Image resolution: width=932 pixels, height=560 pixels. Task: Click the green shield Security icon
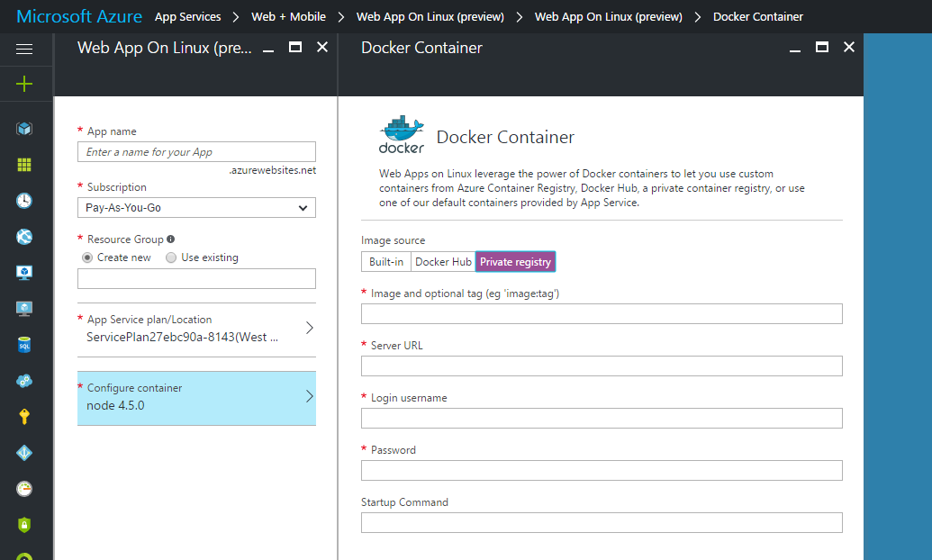[24, 524]
